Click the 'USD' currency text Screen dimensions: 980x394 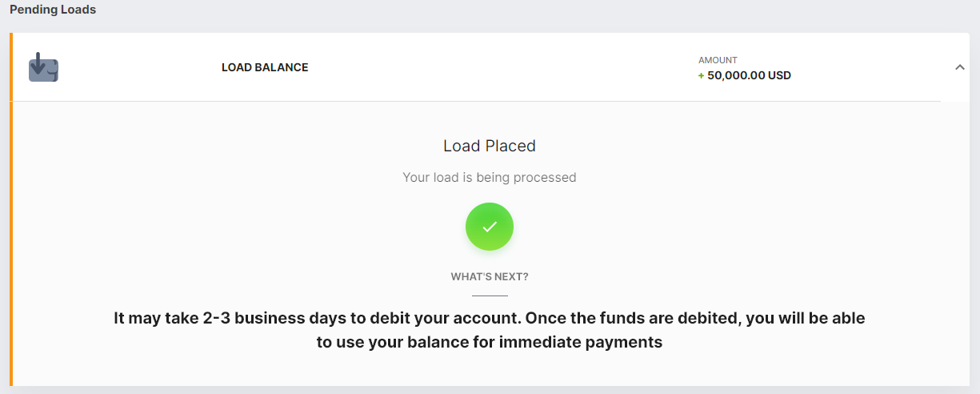(778, 76)
